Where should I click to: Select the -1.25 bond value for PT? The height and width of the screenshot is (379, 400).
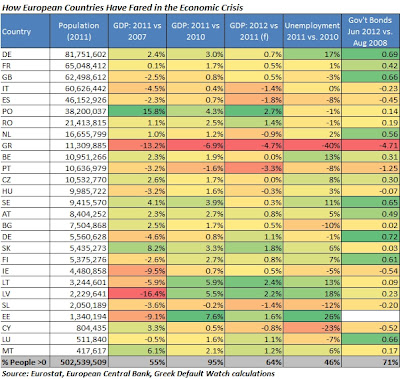pos(370,168)
